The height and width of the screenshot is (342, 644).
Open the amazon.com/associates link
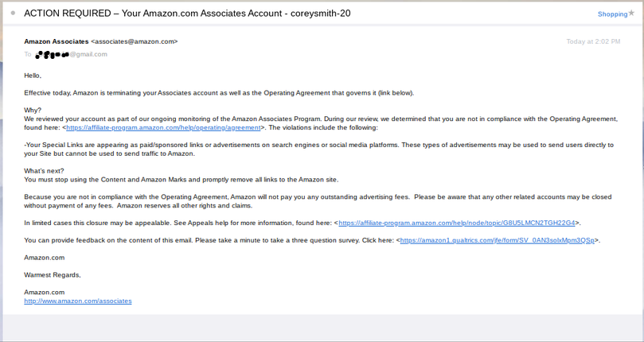pyautogui.click(x=78, y=301)
